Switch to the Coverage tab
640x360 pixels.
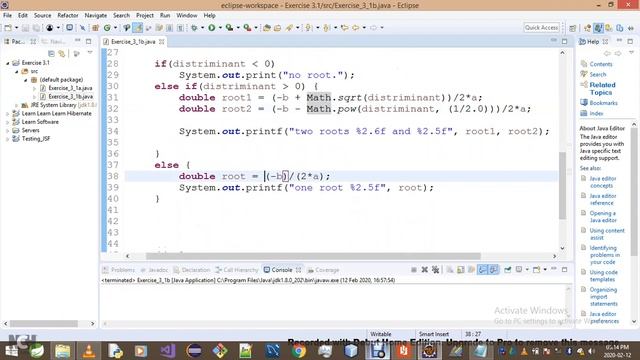click(323, 270)
